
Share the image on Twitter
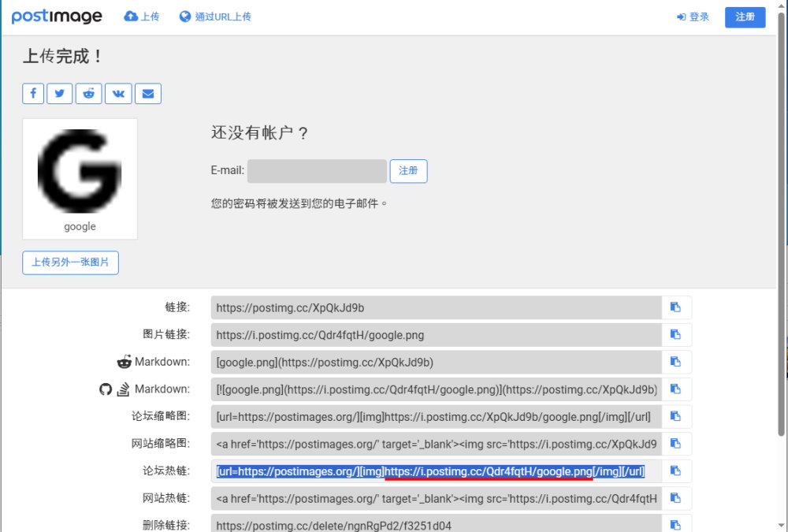click(60, 94)
